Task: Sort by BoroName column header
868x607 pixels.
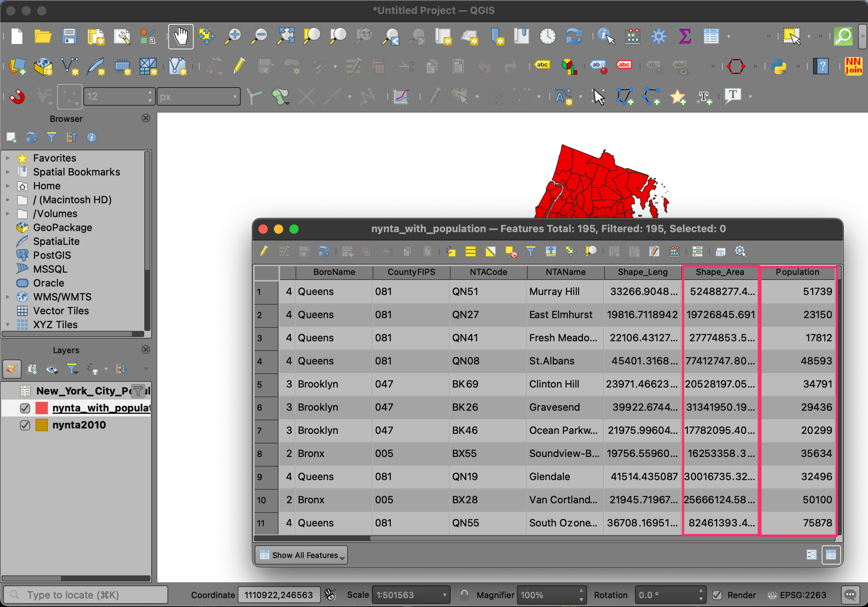Action: tap(334, 272)
